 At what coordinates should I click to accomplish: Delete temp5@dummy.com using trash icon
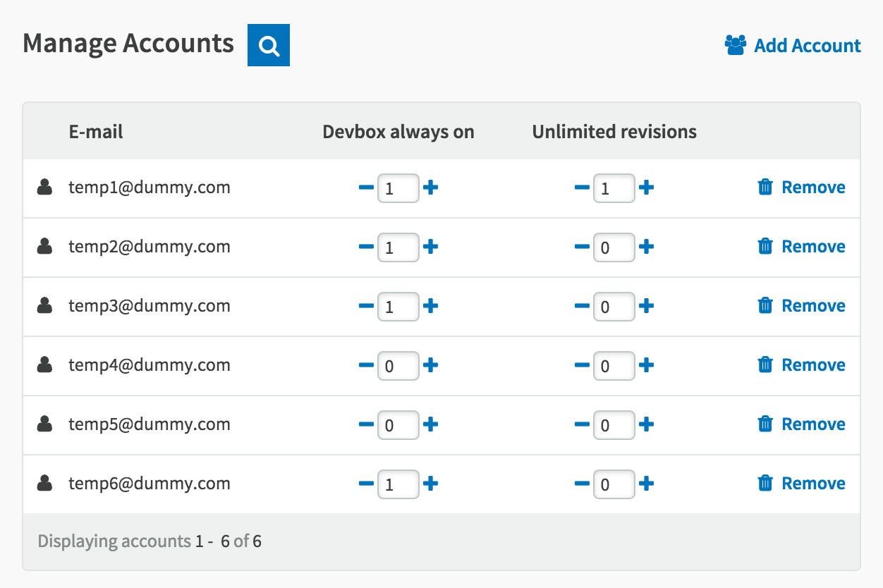pyautogui.click(x=765, y=424)
